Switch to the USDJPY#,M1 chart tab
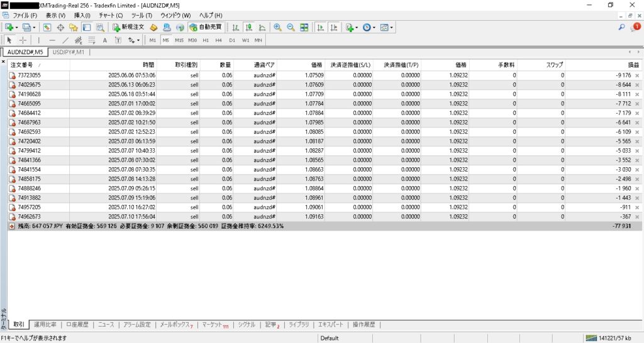 pyautogui.click(x=68, y=52)
